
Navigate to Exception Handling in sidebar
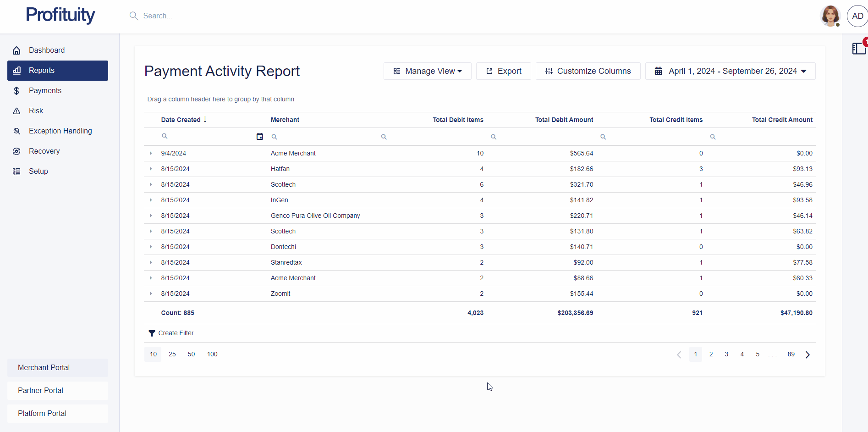(60, 131)
